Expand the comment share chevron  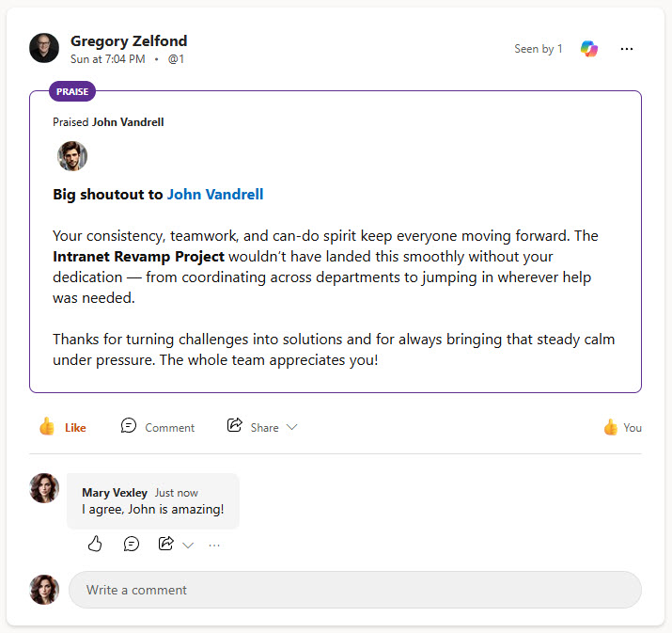click(x=188, y=545)
